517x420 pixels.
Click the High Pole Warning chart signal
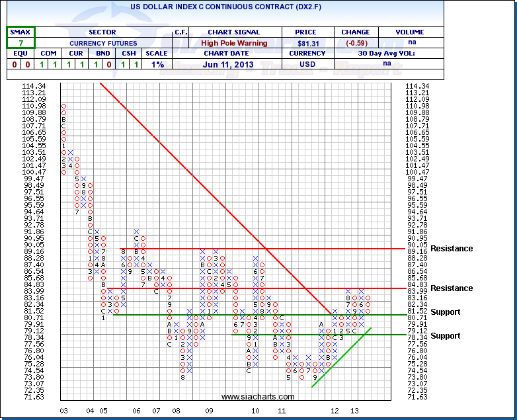click(x=233, y=42)
